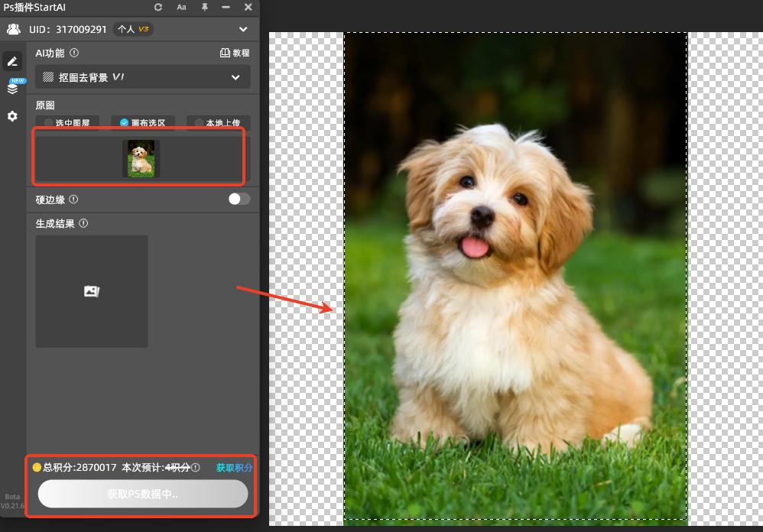Open the 教程 tutorial link

point(235,54)
